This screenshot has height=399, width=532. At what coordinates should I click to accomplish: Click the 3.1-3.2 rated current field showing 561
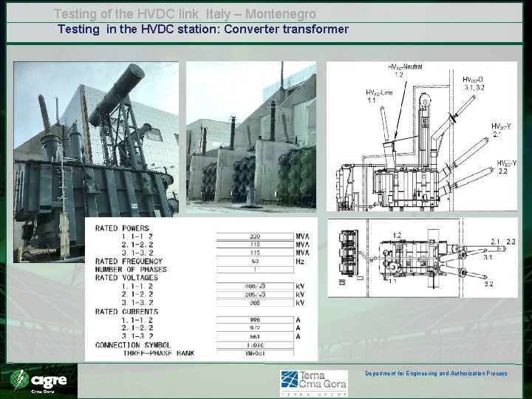pos(255,337)
